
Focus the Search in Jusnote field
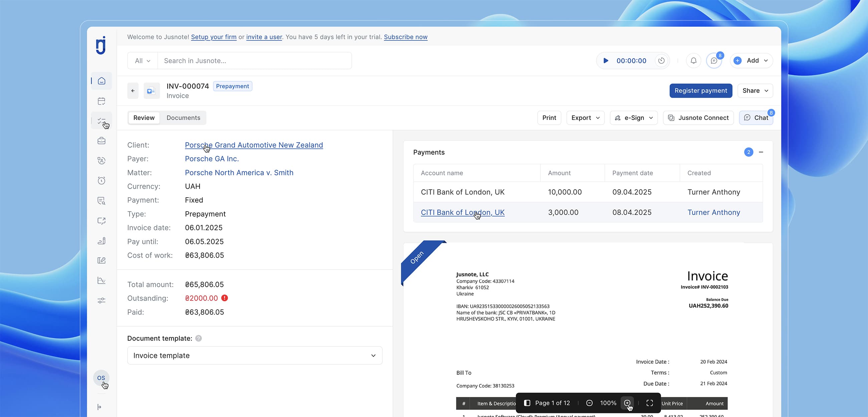[x=254, y=61]
